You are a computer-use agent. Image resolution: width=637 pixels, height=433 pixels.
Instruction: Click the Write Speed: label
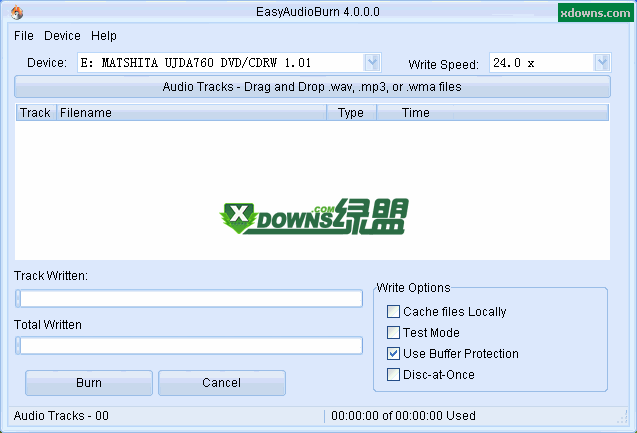coord(444,65)
